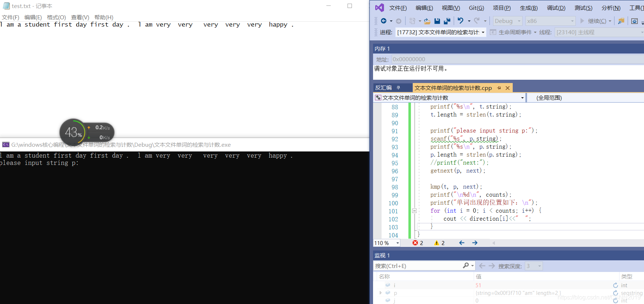The image size is (644, 304).
Task: Click the 值 column header in watch
Action: [x=478, y=276]
